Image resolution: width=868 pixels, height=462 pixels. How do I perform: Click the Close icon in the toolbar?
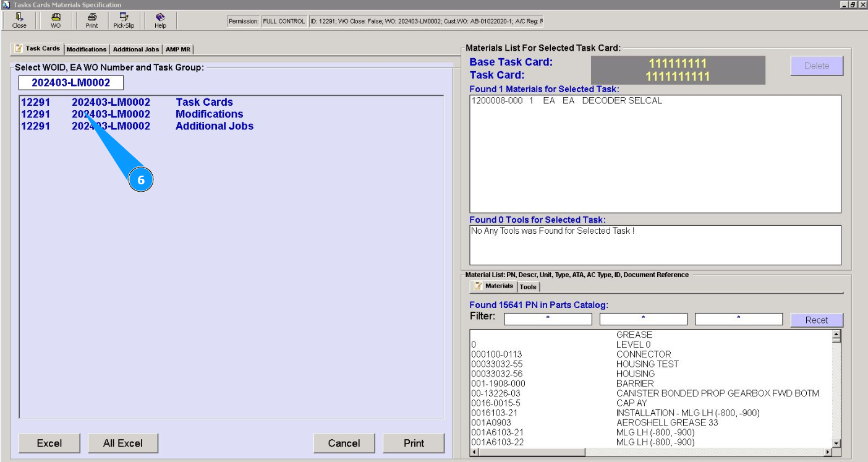19,20
